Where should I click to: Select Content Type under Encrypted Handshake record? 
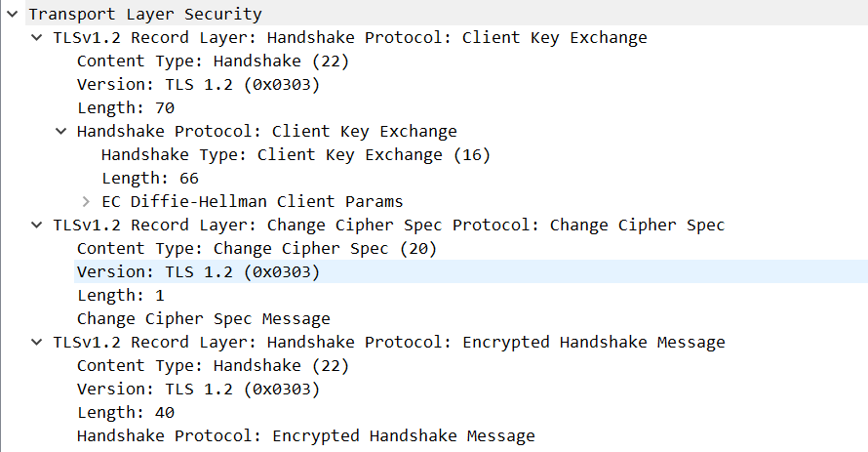point(213,366)
